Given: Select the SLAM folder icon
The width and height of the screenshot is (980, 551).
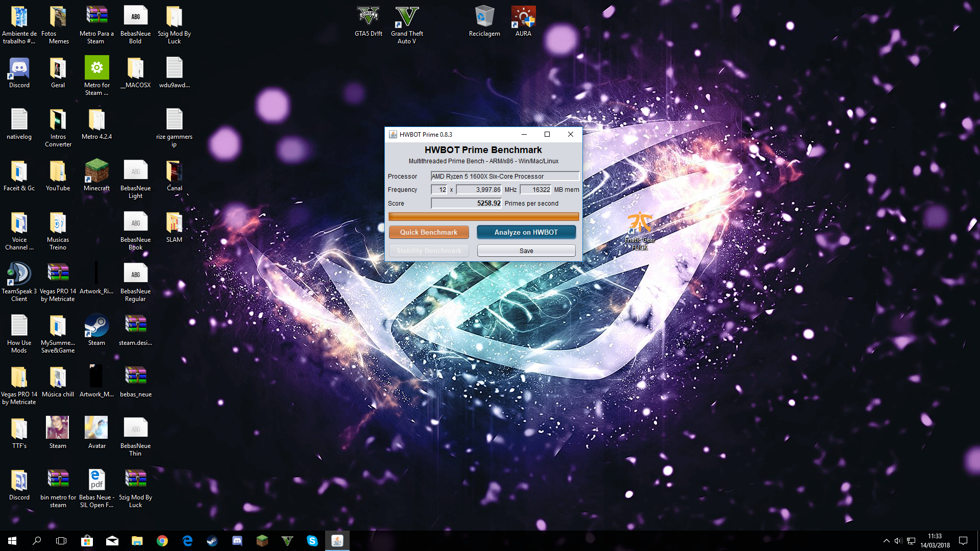Looking at the screenshot, I should (174, 228).
